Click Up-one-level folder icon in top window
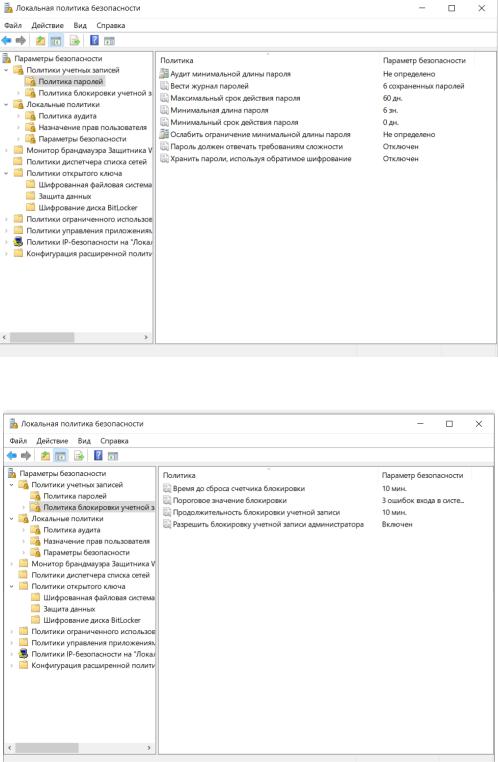The height and width of the screenshot is (762, 498). (41, 41)
